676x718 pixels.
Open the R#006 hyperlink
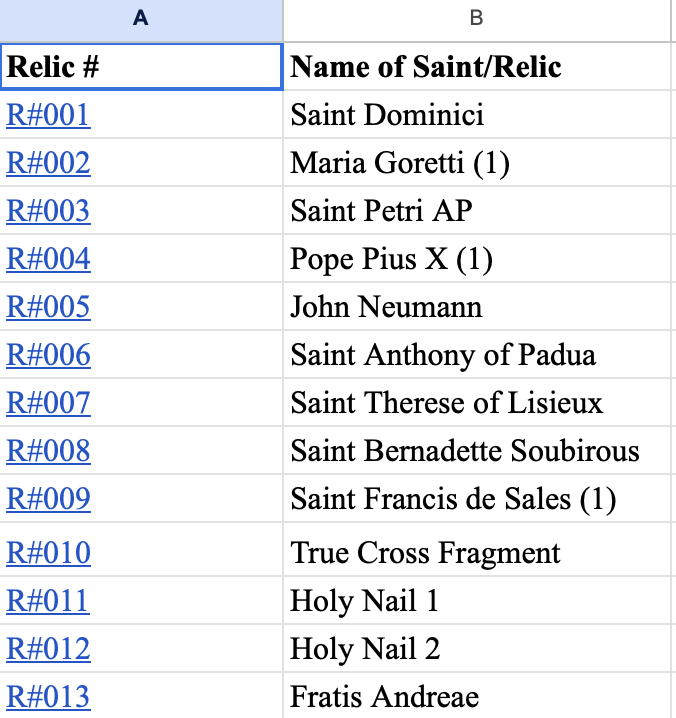[x=48, y=355]
